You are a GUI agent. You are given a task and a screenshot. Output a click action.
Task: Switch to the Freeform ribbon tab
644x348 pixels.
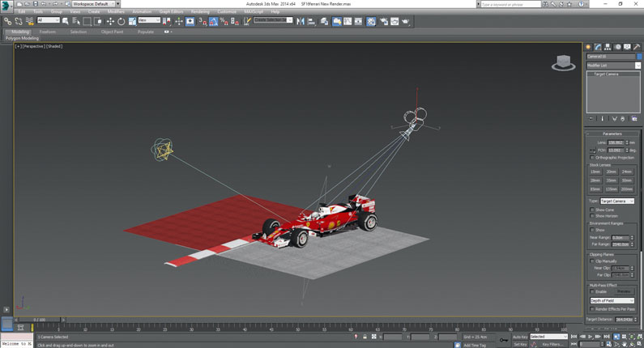pos(48,32)
